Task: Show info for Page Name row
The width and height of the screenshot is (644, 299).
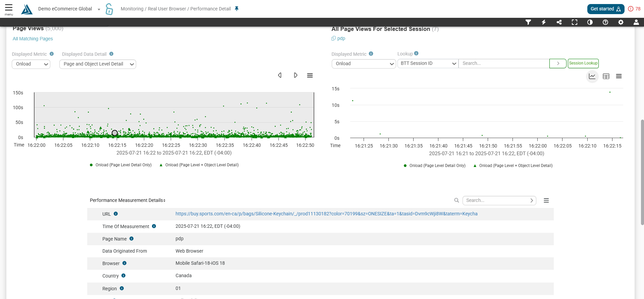Action: click(131, 239)
